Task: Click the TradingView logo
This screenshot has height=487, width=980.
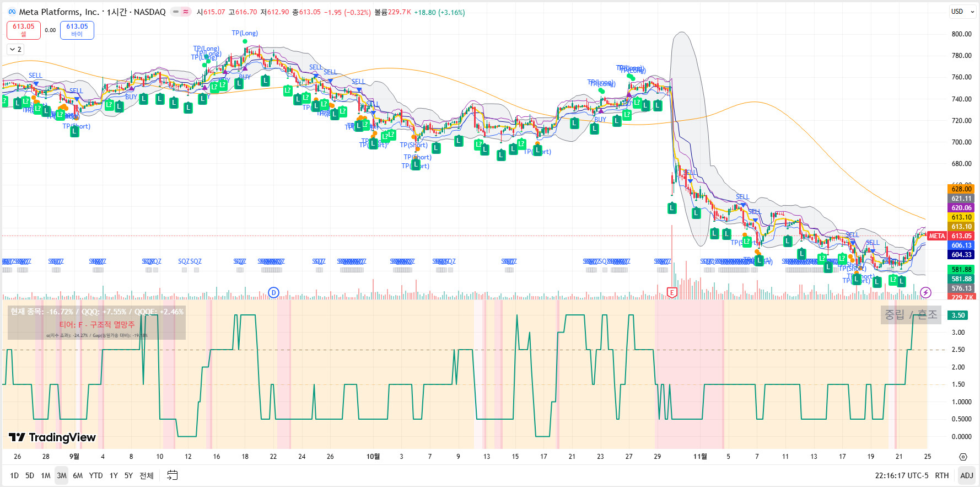Action: click(x=52, y=437)
